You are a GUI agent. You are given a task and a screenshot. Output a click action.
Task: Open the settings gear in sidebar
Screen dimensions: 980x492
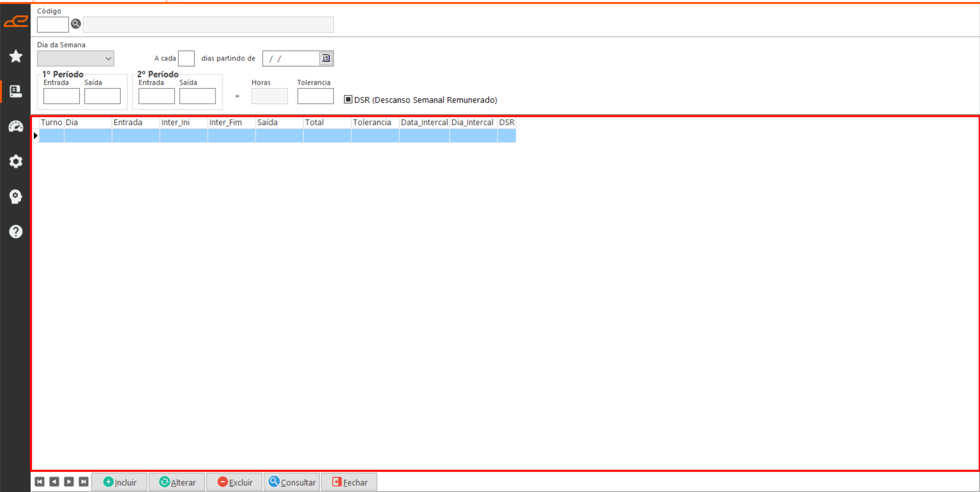tap(16, 161)
